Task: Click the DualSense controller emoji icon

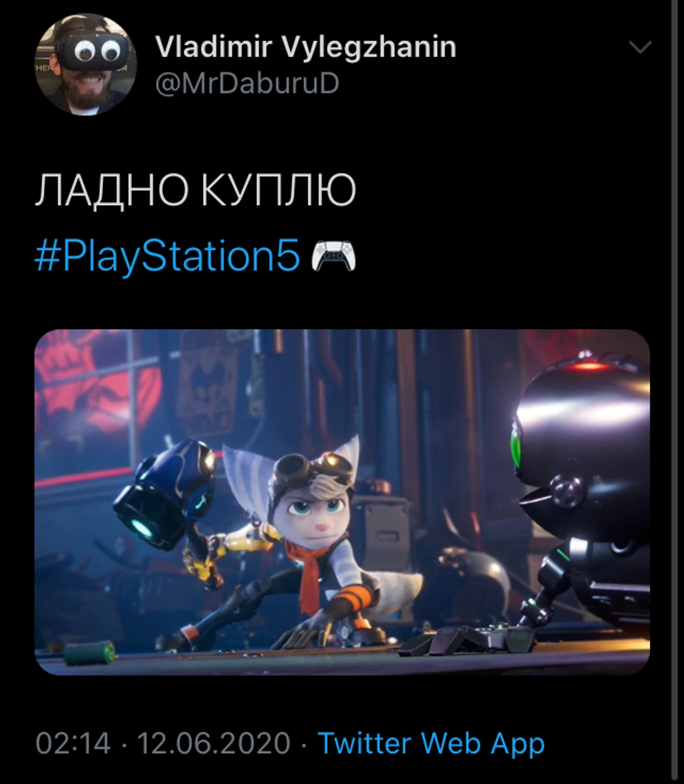Action: [x=334, y=255]
